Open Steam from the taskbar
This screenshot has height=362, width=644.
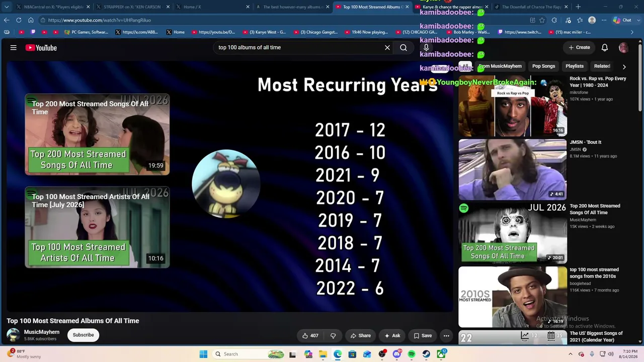click(x=426, y=354)
